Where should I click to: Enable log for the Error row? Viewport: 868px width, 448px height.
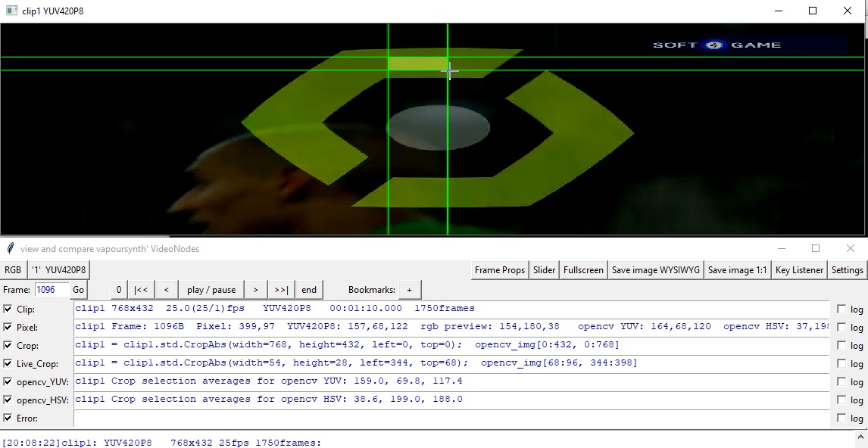coord(841,418)
